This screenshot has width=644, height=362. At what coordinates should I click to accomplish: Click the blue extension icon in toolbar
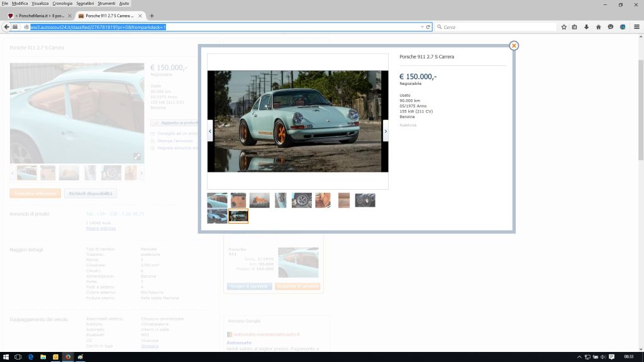click(623, 27)
